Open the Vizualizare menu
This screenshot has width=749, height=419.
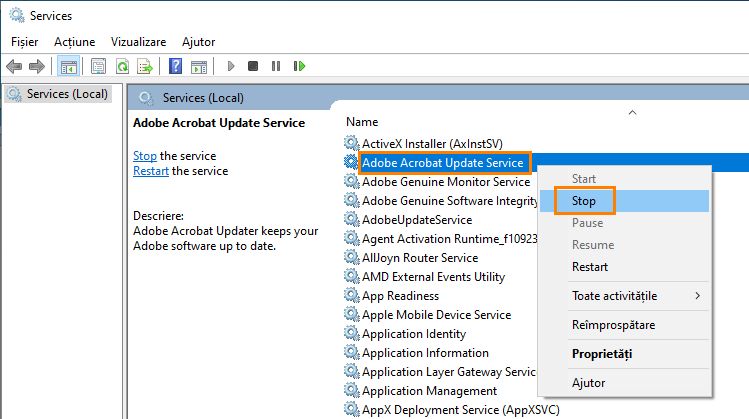(x=139, y=42)
